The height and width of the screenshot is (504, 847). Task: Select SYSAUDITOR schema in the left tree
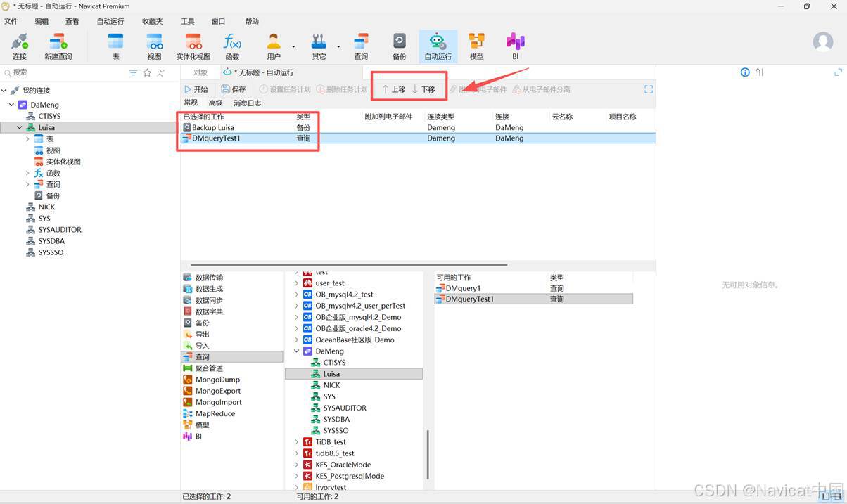(60, 230)
